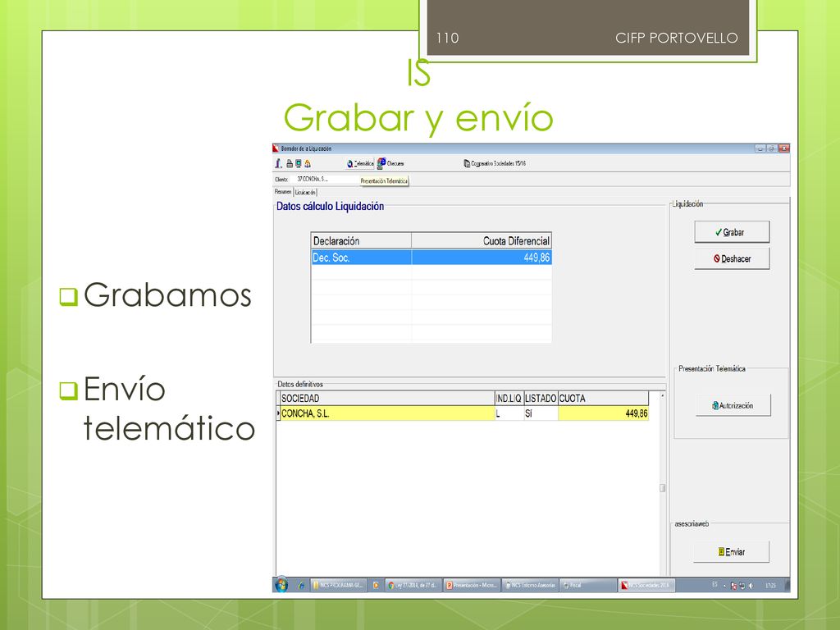Open Comparativo Sociedades 15/16
This screenshot has height=630, width=840.
[495, 163]
